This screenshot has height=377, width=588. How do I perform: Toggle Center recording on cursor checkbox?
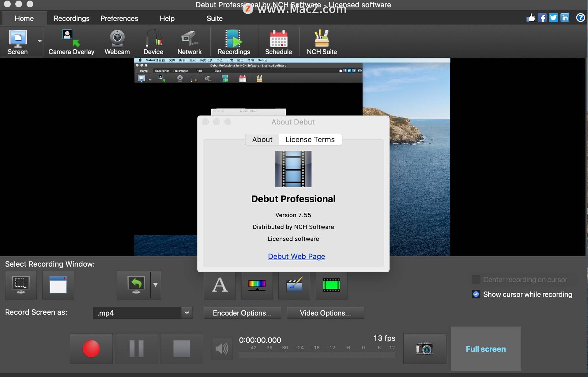pos(476,280)
